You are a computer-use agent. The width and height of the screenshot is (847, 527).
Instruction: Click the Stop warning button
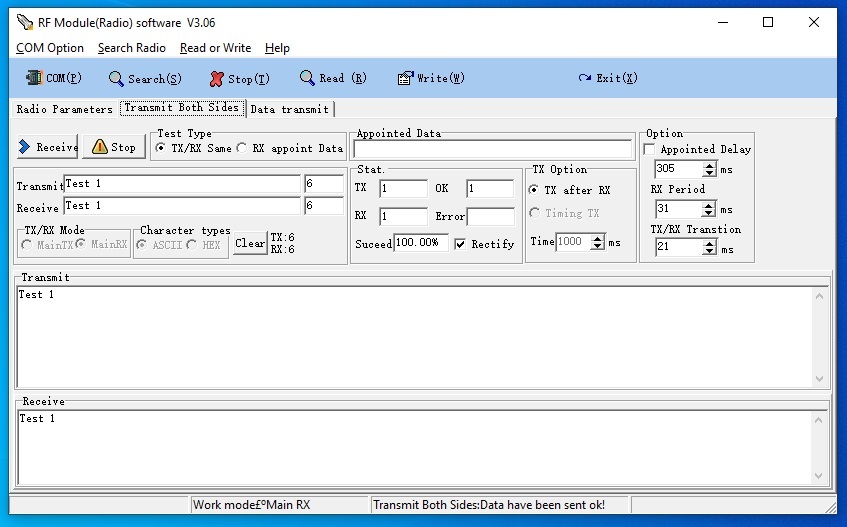[114, 147]
